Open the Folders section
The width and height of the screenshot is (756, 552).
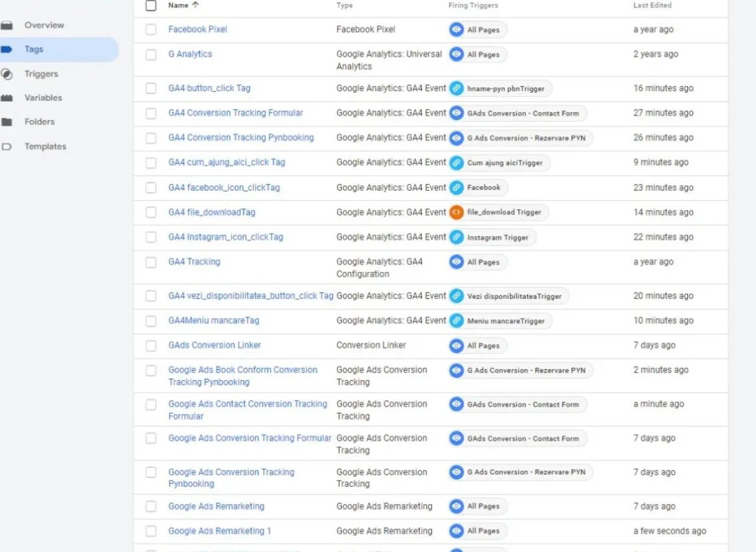39,122
